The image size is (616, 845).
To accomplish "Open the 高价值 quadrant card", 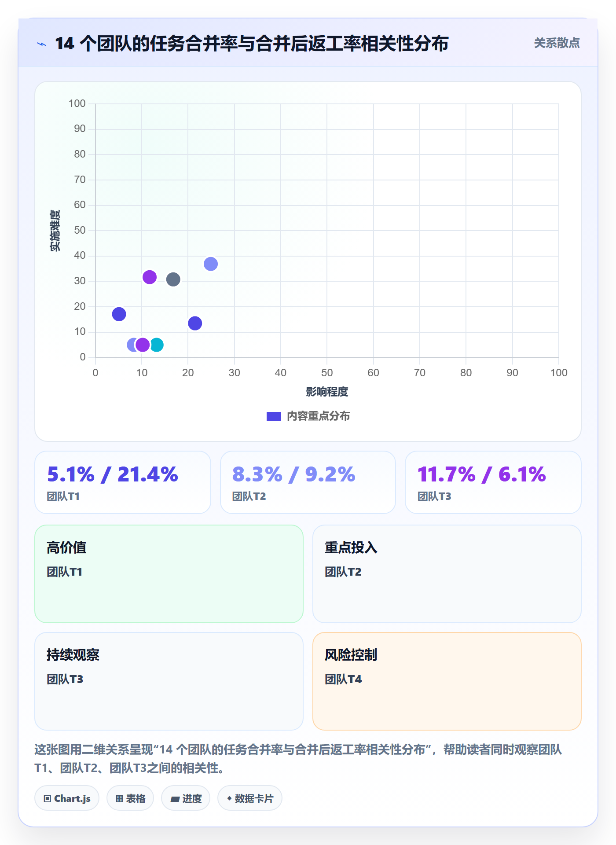I will [169, 574].
